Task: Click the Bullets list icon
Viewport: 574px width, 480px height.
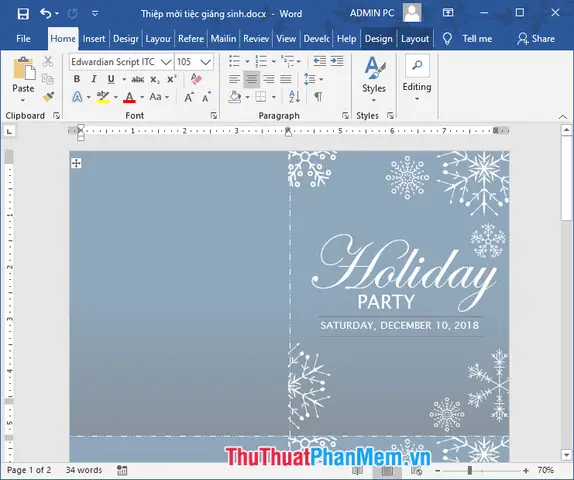Action: click(234, 61)
